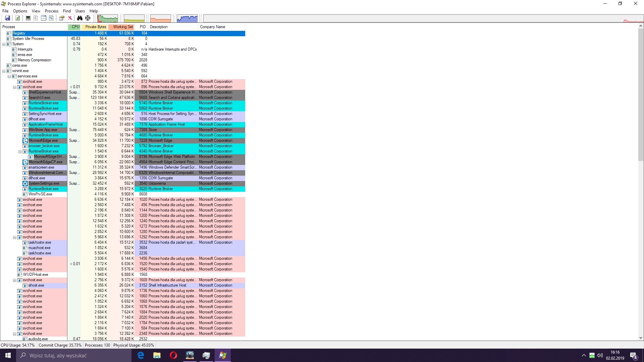Open the Help menu

(x=94, y=11)
